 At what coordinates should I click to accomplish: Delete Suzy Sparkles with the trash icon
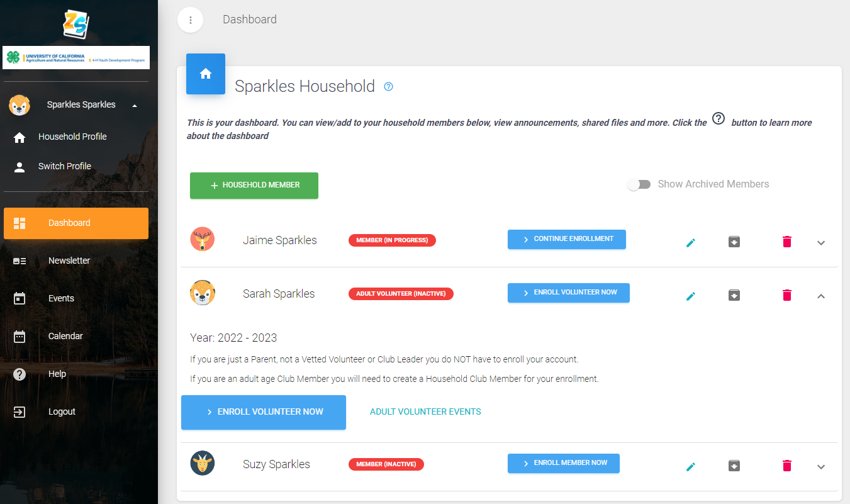click(x=786, y=466)
